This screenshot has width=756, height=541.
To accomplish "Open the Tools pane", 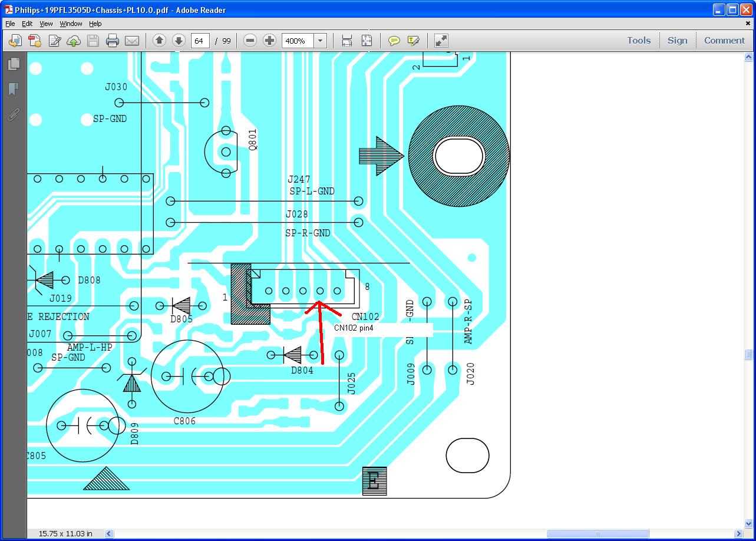I will (x=638, y=41).
